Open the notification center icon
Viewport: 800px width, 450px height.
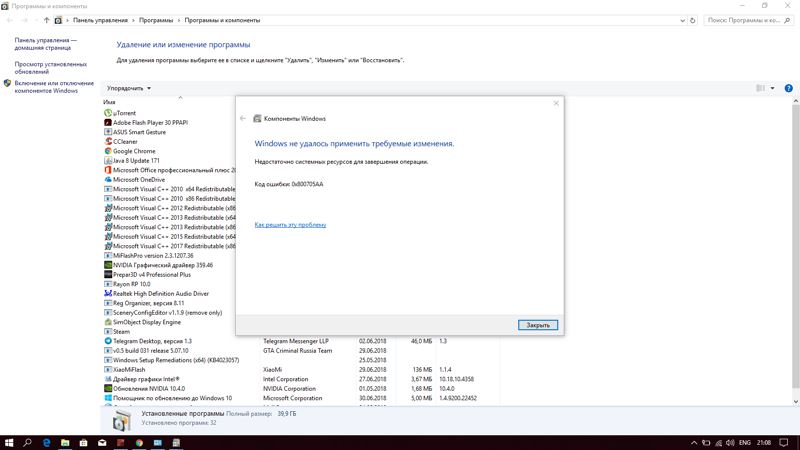(x=784, y=442)
